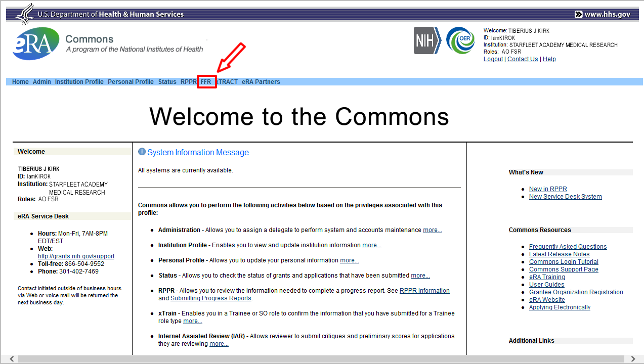
Task: Open Grantee Organization Registration link
Action: tap(576, 292)
